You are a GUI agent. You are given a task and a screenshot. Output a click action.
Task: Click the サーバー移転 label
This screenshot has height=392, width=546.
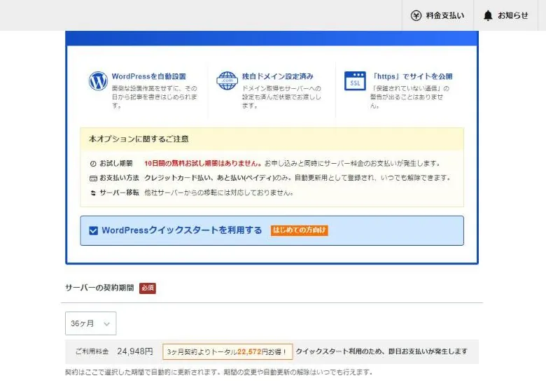pyautogui.click(x=120, y=192)
